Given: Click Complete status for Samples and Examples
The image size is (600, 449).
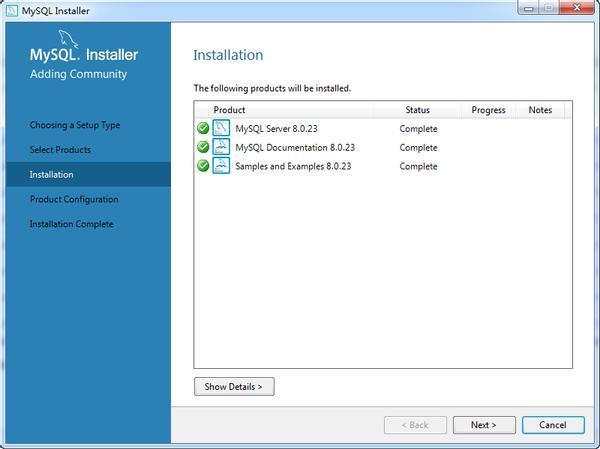Looking at the screenshot, I should tap(418, 167).
